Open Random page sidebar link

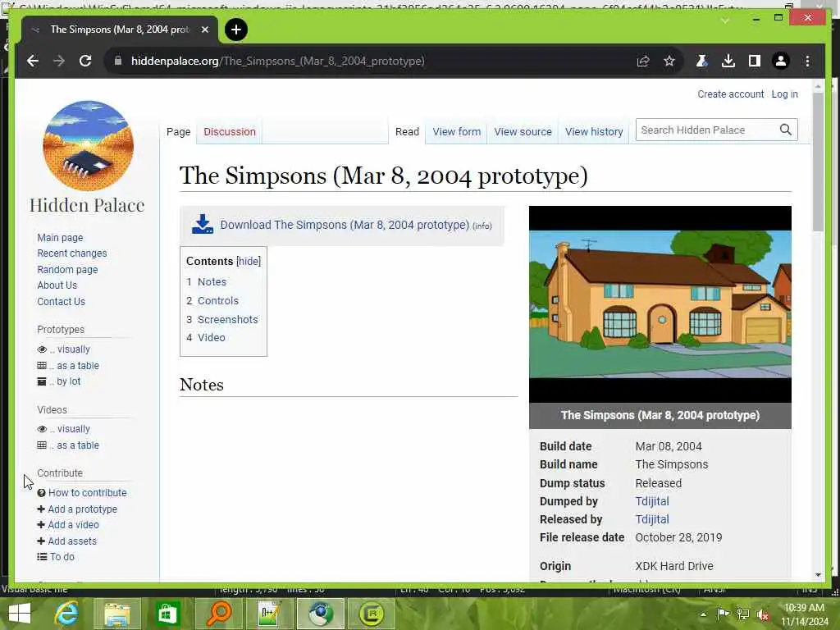[x=67, y=269]
